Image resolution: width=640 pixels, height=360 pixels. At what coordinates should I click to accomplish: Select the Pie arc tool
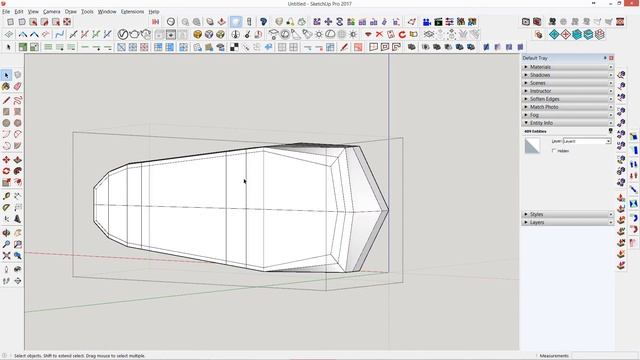(x=18, y=146)
